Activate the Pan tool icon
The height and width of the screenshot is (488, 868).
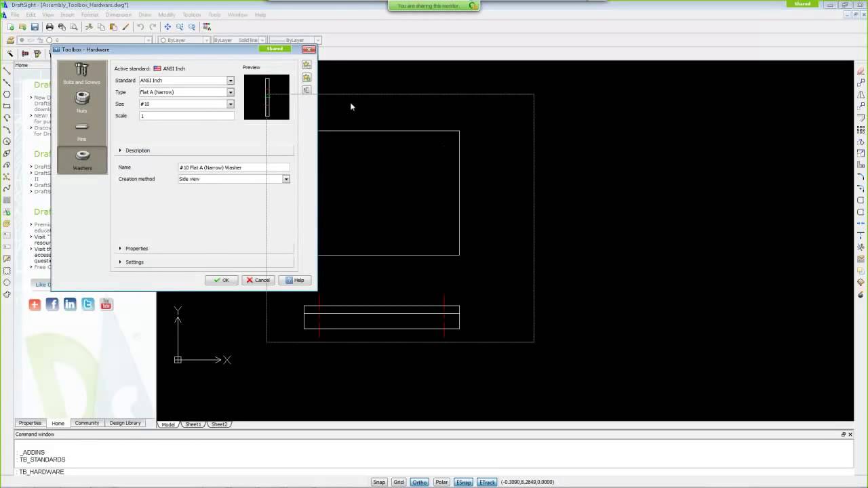[x=167, y=27]
